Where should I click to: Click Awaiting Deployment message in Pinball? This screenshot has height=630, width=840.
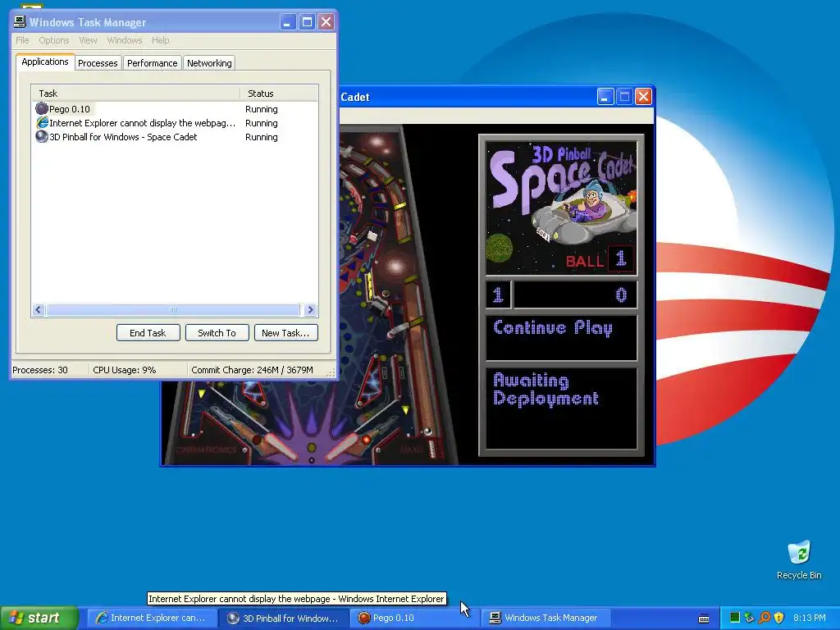click(546, 390)
